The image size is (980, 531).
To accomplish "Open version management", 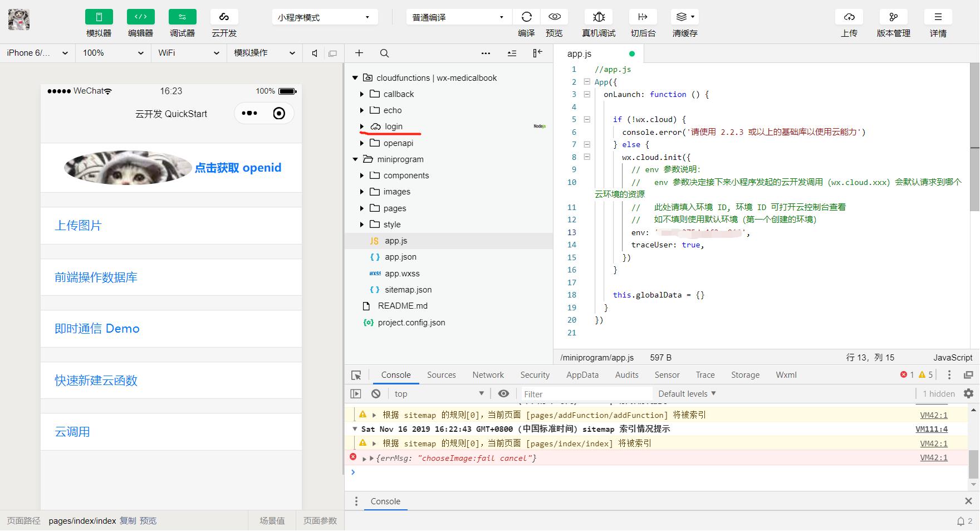I will [x=893, y=17].
